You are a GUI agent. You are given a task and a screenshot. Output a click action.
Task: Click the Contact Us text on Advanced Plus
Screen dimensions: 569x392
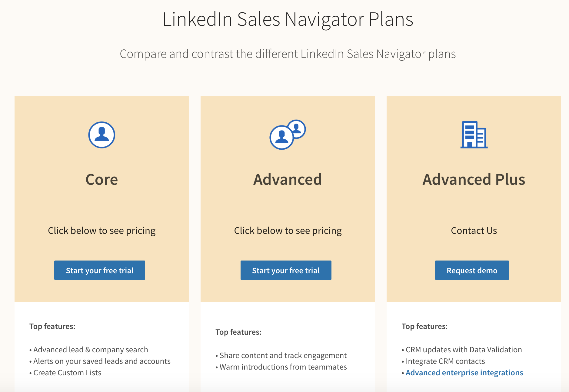[x=474, y=230]
